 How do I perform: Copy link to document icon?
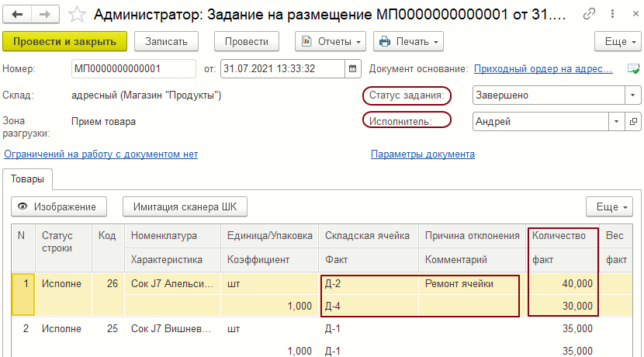click(589, 15)
